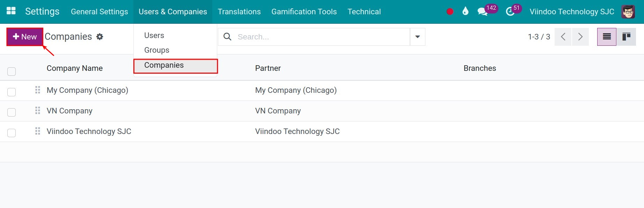Open General Settings menu
Screen dimensions: 644x208
point(100,12)
